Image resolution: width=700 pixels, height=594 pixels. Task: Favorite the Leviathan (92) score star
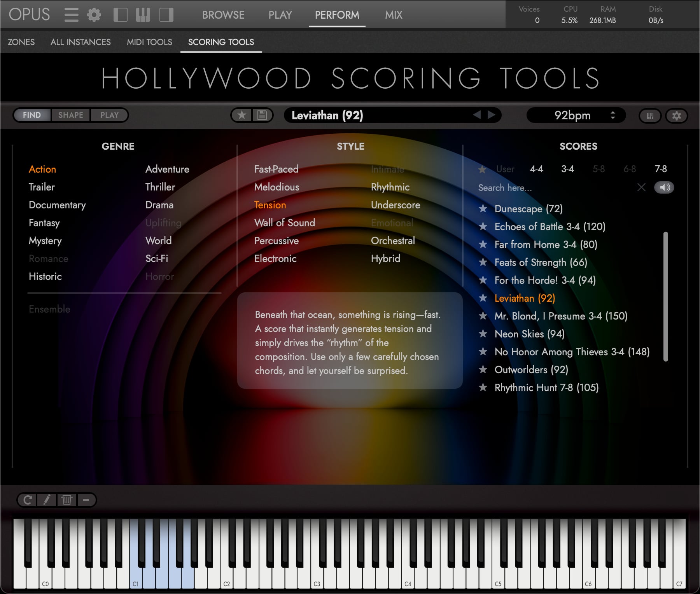pos(483,298)
